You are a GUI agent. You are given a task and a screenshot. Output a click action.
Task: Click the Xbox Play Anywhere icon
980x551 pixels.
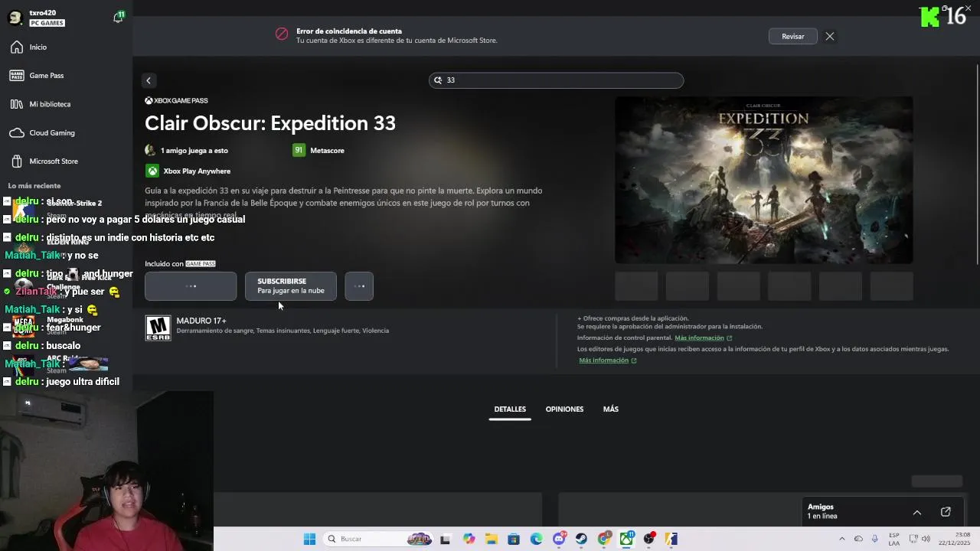tap(152, 171)
